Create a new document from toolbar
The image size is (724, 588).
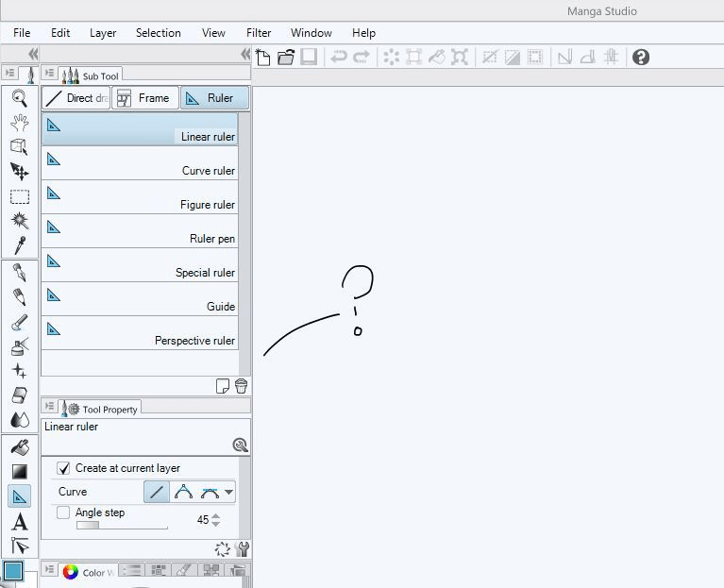(x=263, y=58)
